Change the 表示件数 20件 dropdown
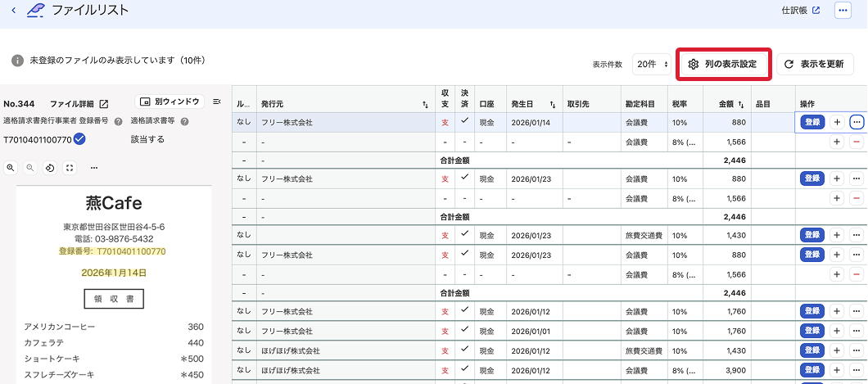Screen dimensions: 868x384 click(x=653, y=64)
